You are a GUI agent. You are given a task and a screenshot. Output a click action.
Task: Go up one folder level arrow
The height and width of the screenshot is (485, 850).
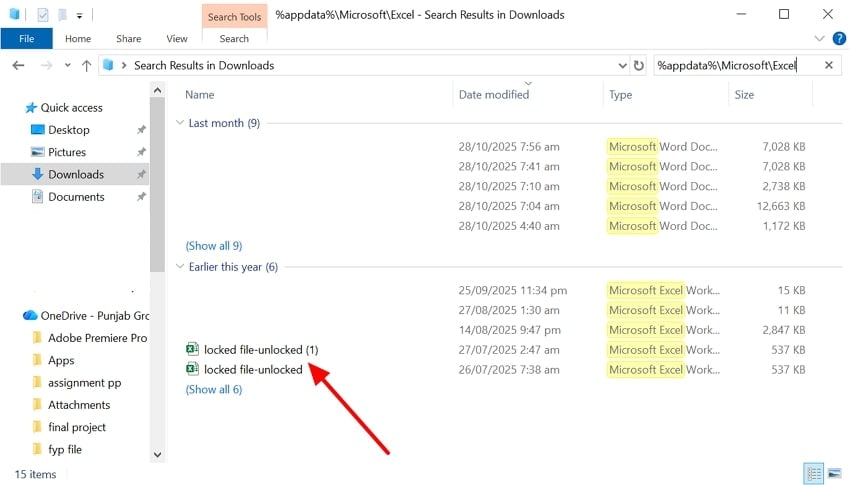coord(86,66)
